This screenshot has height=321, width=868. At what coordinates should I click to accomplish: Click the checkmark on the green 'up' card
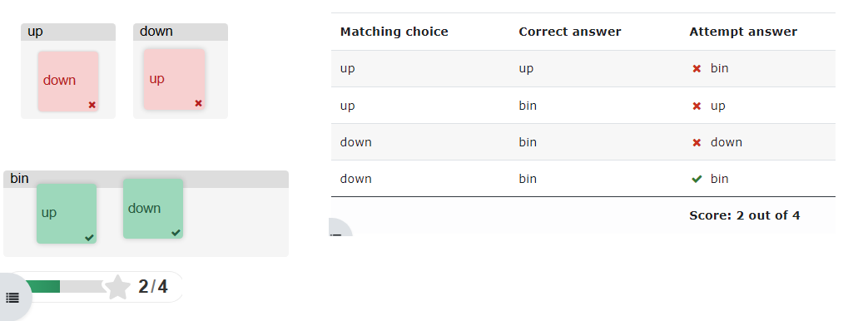tap(89, 238)
